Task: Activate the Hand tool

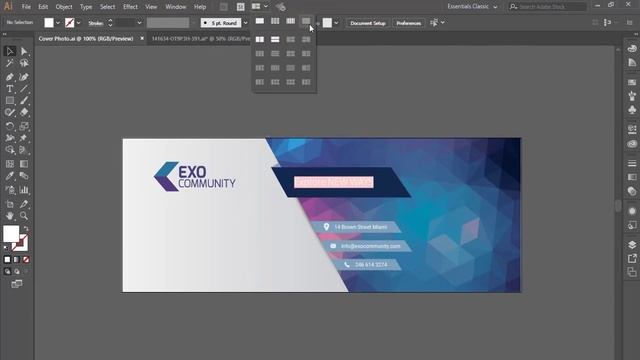Action: [x=10, y=216]
